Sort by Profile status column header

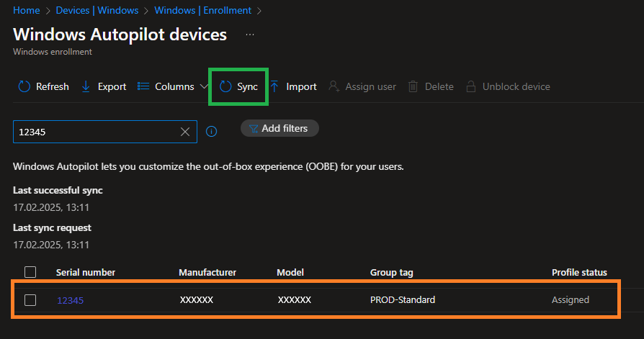(x=579, y=272)
